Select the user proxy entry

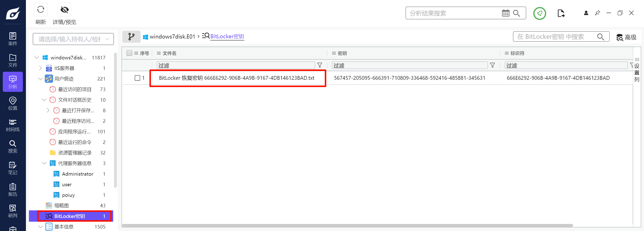click(67, 184)
